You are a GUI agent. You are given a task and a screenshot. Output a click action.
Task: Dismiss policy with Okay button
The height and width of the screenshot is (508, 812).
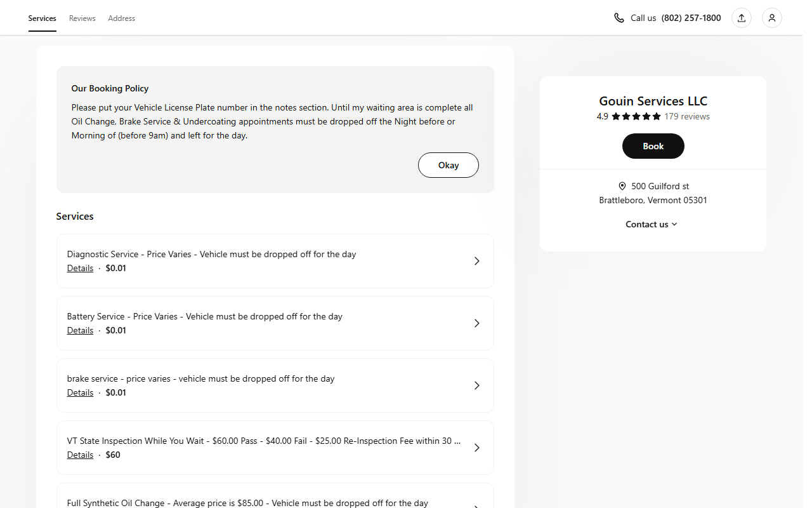[449, 165]
